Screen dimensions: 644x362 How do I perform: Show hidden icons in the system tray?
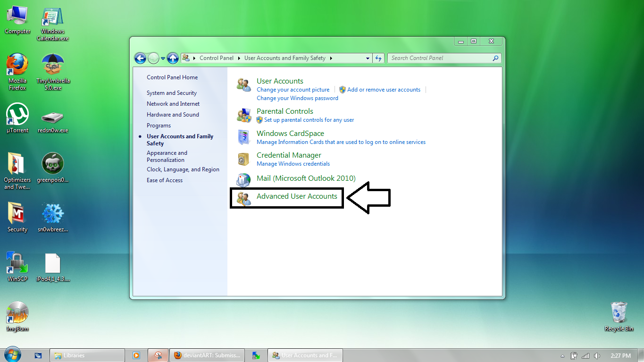tap(562, 355)
